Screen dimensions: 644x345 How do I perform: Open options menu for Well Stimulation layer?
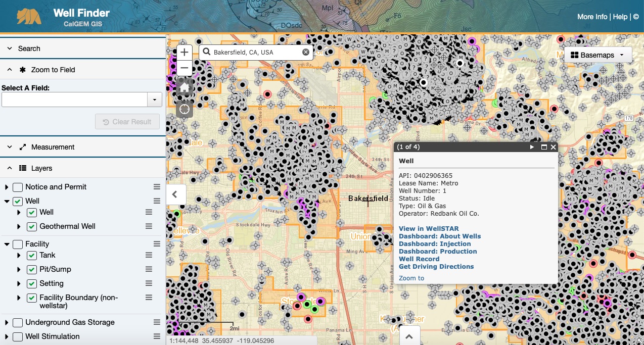(157, 336)
